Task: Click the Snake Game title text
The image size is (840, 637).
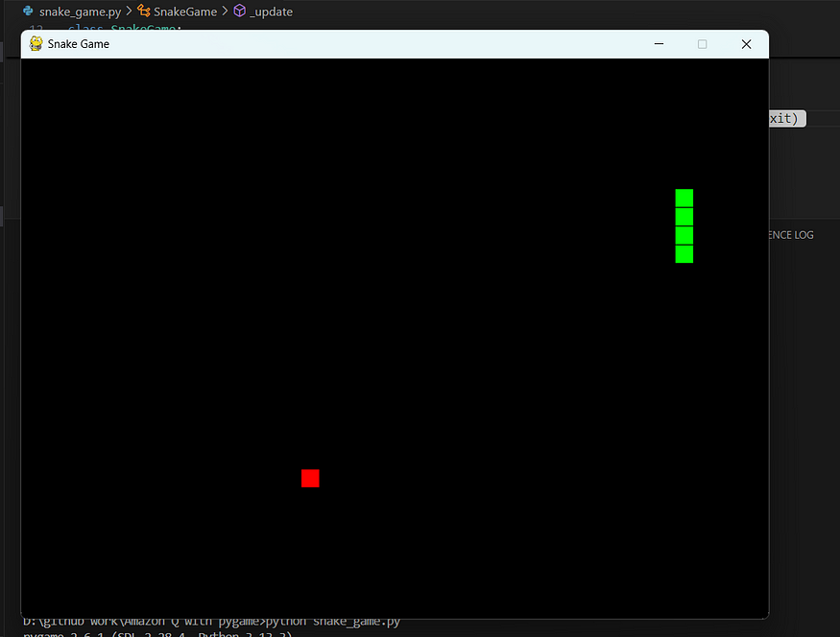Action: point(78,44)
